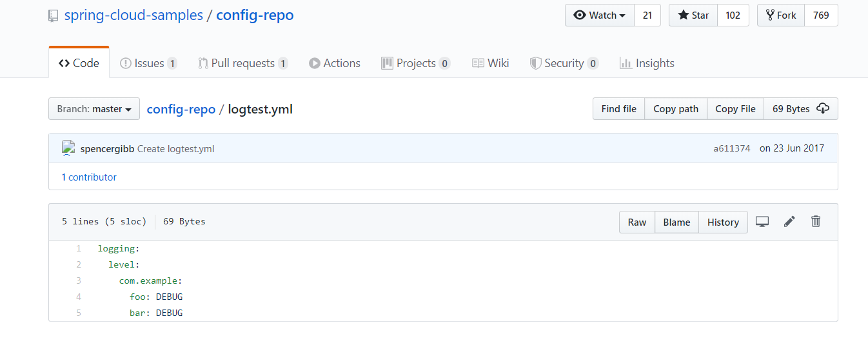Open the Blame view
This screenshot has width=868, height=354.
click(x=677, y=222)
